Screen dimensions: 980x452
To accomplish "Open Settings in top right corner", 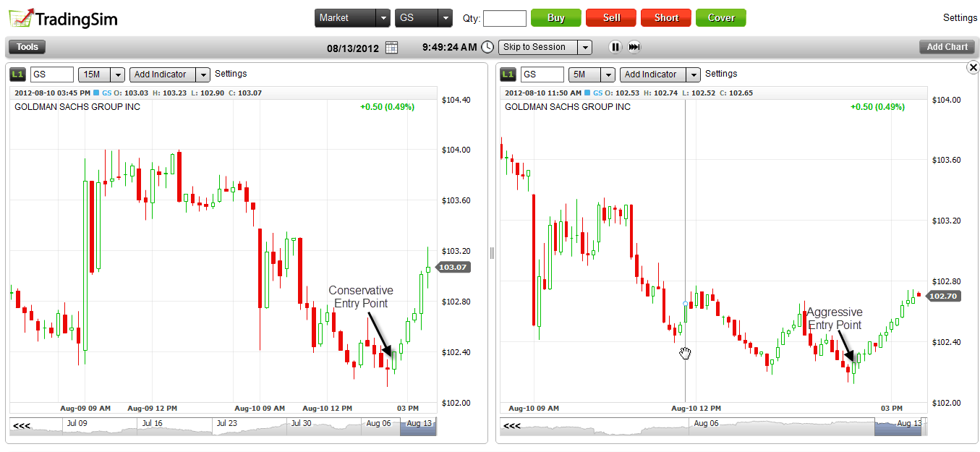I will tap(960, 17).
